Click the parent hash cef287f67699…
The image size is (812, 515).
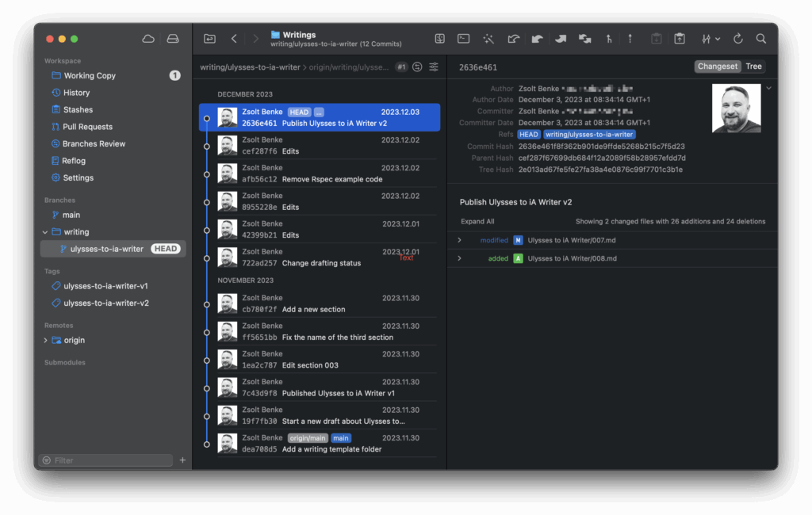tap(602, 158)
